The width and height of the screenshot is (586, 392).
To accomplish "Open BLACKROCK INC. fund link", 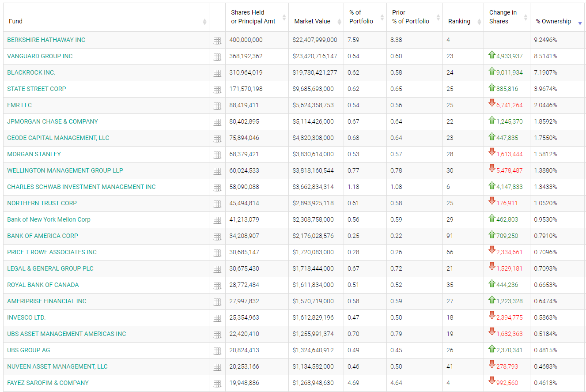I will [31, 72].
